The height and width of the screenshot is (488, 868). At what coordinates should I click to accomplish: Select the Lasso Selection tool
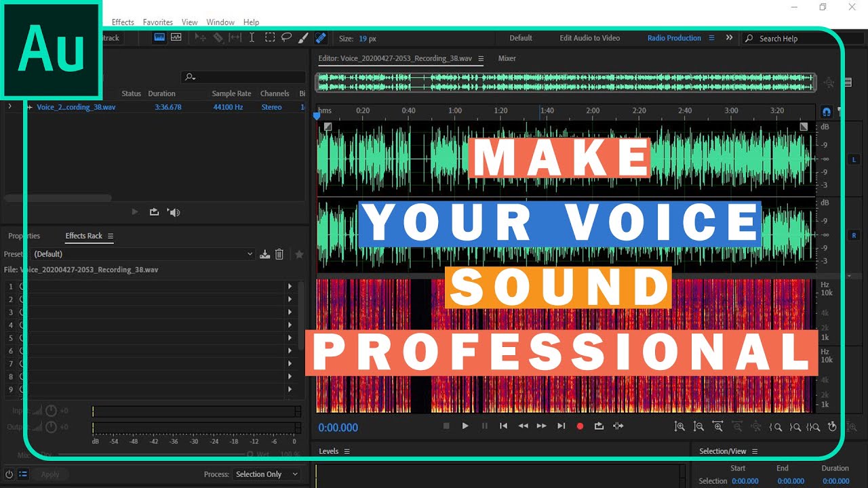point(286,38)
